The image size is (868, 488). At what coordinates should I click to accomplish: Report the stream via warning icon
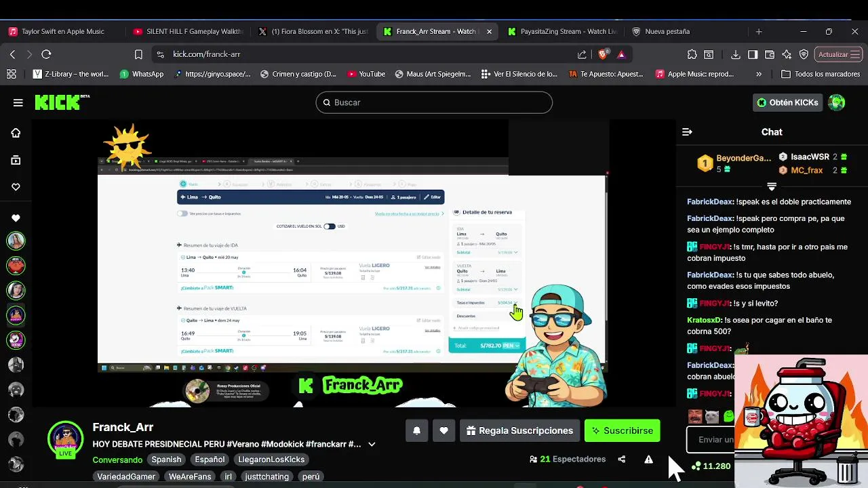648,459
